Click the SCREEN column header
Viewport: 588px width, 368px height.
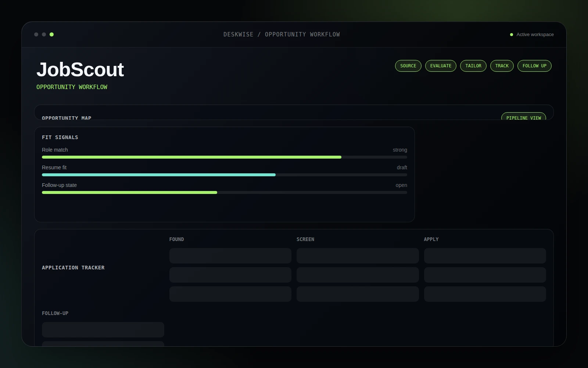coord(305,239)
